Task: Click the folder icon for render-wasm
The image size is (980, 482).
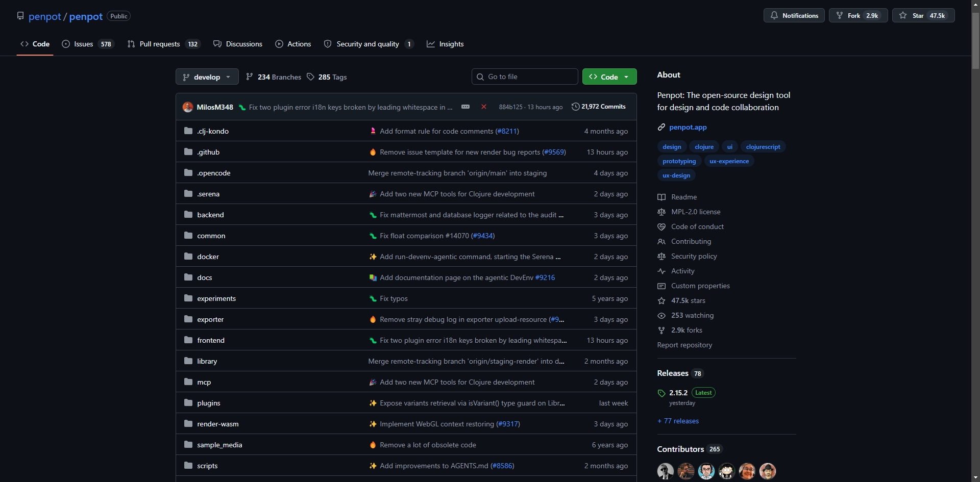Action: pyautogui.click(x=188, y=424)
